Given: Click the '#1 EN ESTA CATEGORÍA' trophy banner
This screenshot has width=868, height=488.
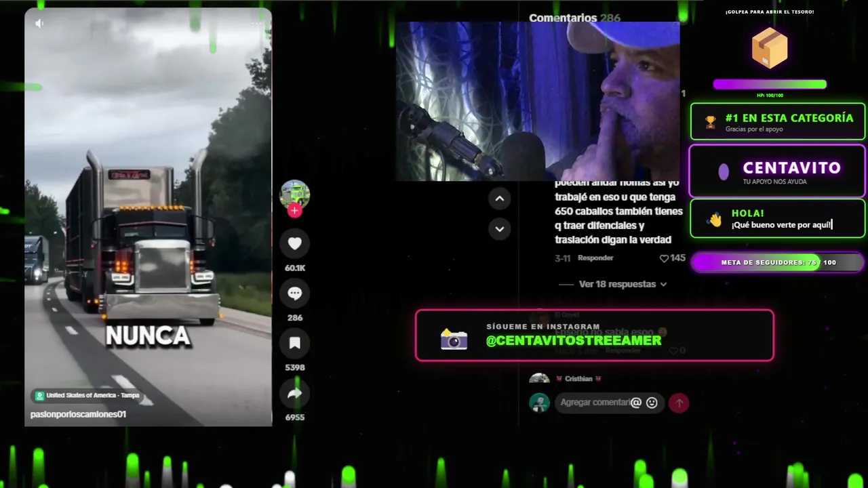Looking at the screenshot, I should click(x=778, y=121).
